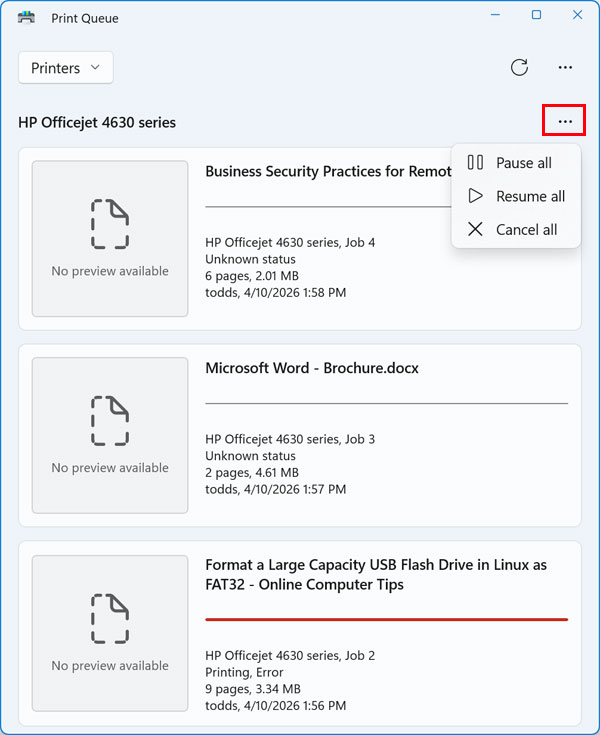Open the top toolbar more options menu
This screenshot has height=735, width=600.
pos(565,68)
